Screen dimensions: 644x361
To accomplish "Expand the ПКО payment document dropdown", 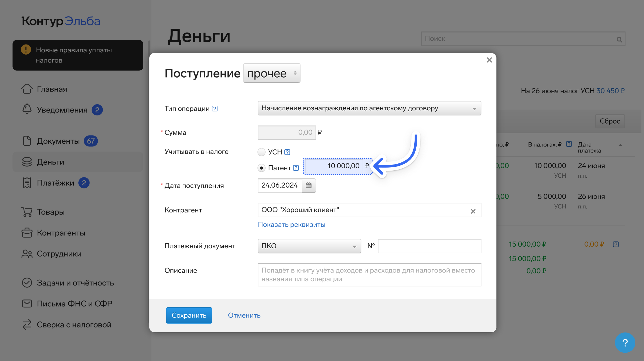I will [x=309, y=246].
